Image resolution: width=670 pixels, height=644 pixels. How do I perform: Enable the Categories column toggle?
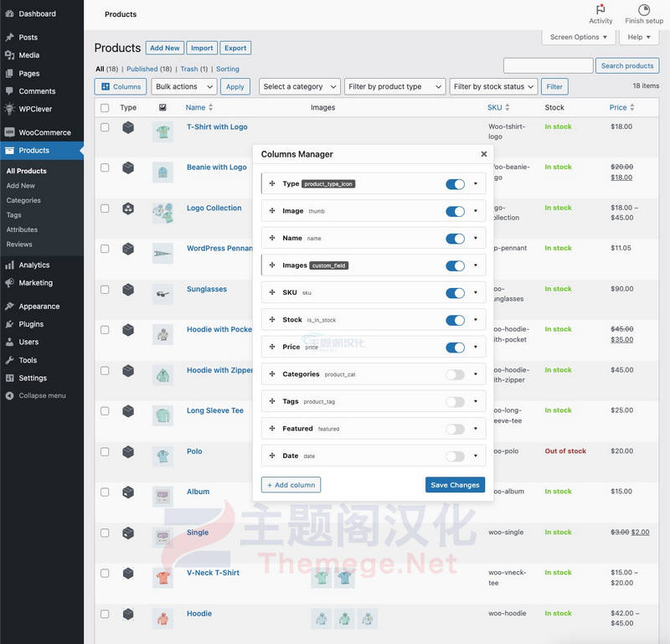click(455, 374)
